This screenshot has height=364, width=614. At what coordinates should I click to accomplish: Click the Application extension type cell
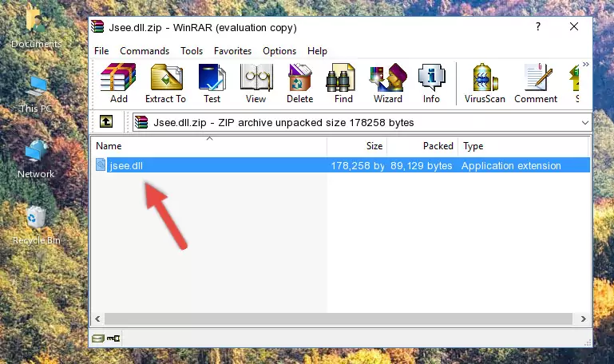click(511, 165)
